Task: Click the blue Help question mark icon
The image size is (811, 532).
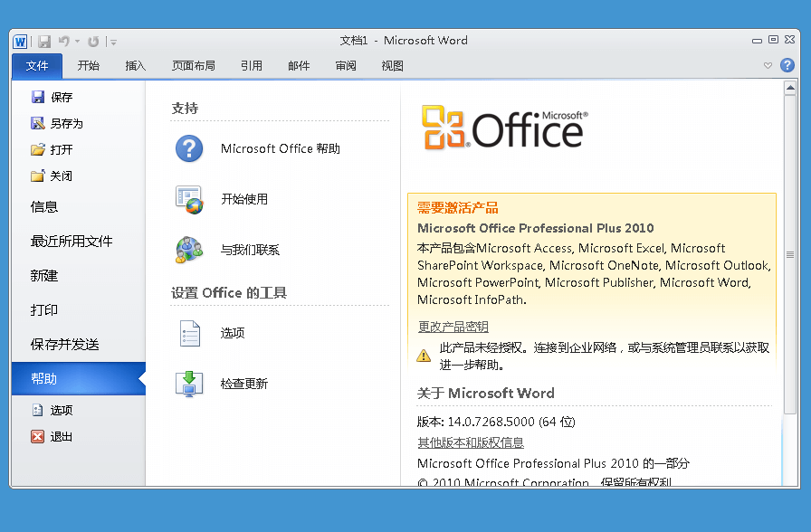Action: click(787, 65)
